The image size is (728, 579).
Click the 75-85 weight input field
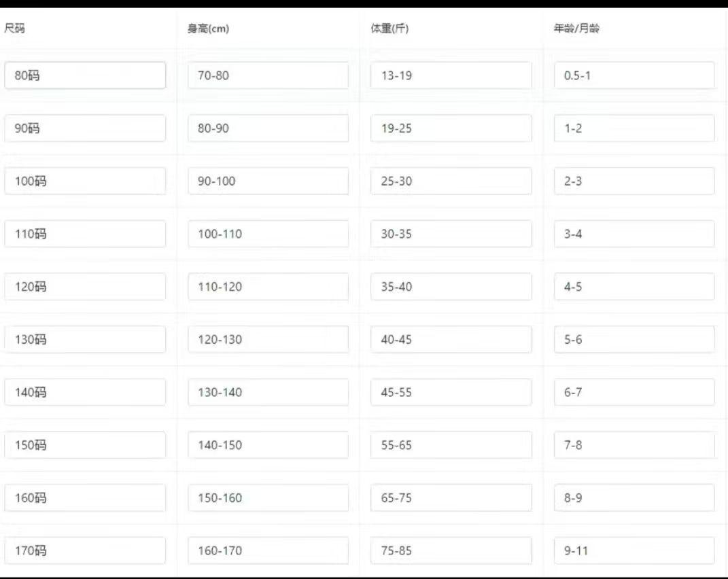pyautogui.click(x=451, y=550)
